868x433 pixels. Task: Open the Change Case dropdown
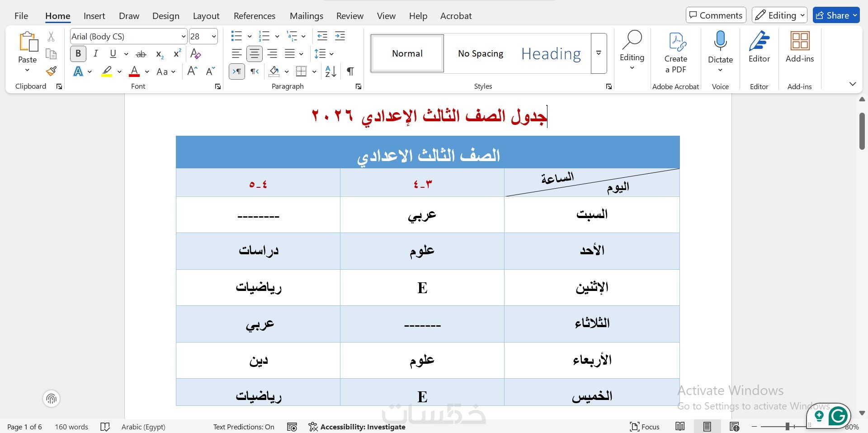[x=165, y=71]
